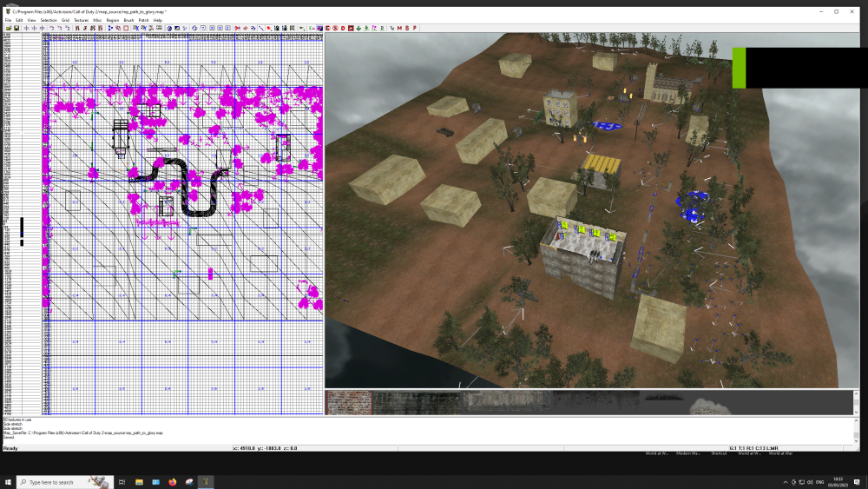Click the 'Type here to search' taskbar box
Screen dimensions: 868x489
[65, 482]
